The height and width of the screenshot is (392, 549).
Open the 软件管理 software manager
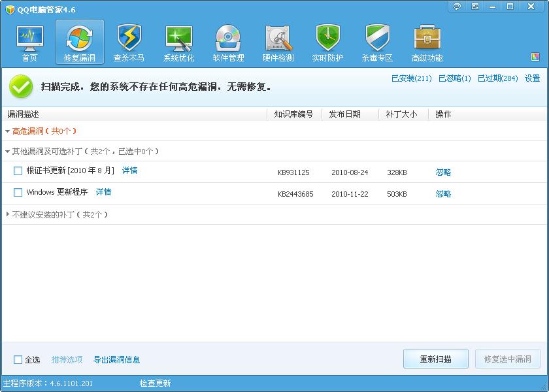point(229,41)
